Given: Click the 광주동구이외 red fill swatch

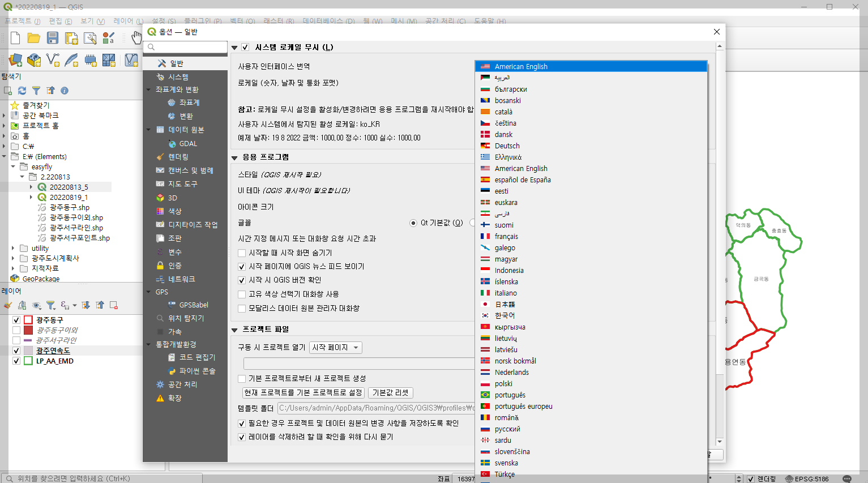Looking at the screenshot, I should click(x=28, y=330).
